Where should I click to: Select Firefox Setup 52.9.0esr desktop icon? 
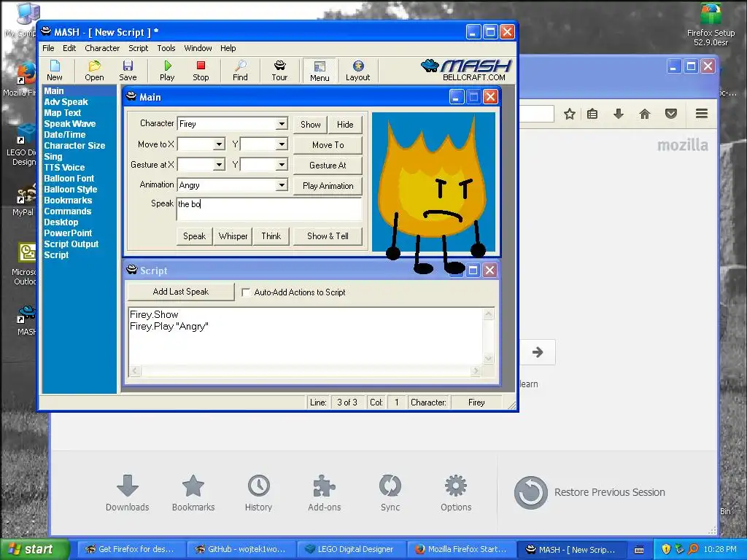coord(711,25)
